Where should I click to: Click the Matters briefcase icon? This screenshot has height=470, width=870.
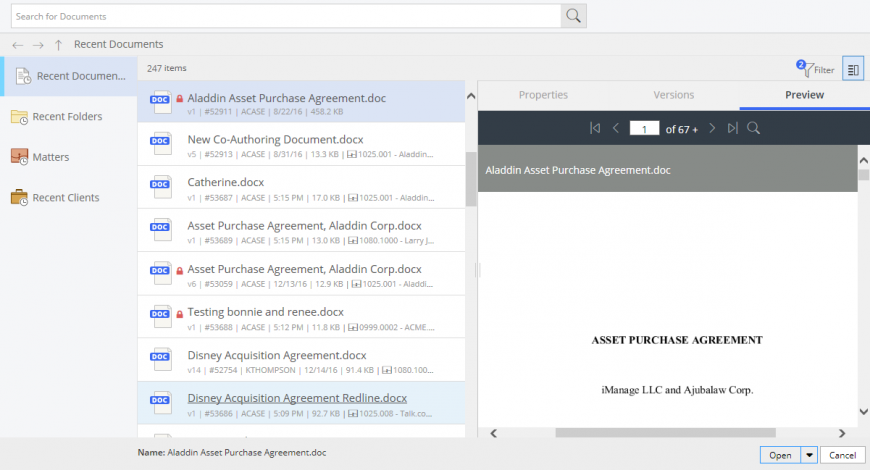[x=19, y=157]
